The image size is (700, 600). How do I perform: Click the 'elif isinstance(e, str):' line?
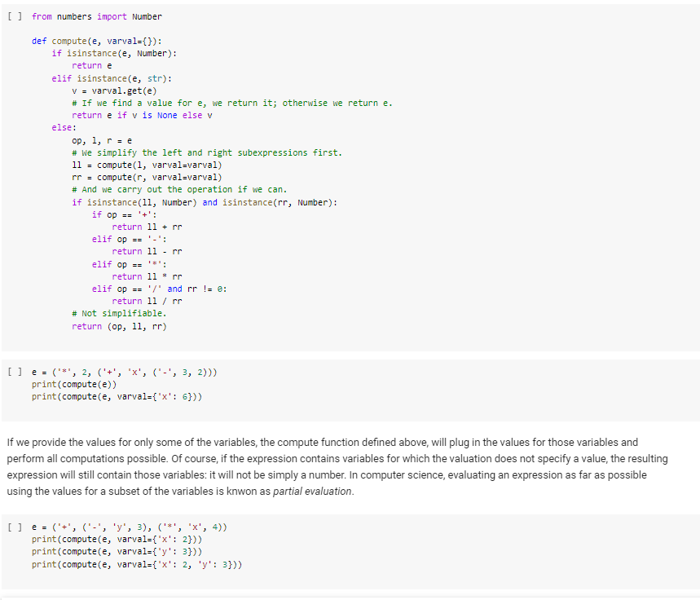(112, 78)
